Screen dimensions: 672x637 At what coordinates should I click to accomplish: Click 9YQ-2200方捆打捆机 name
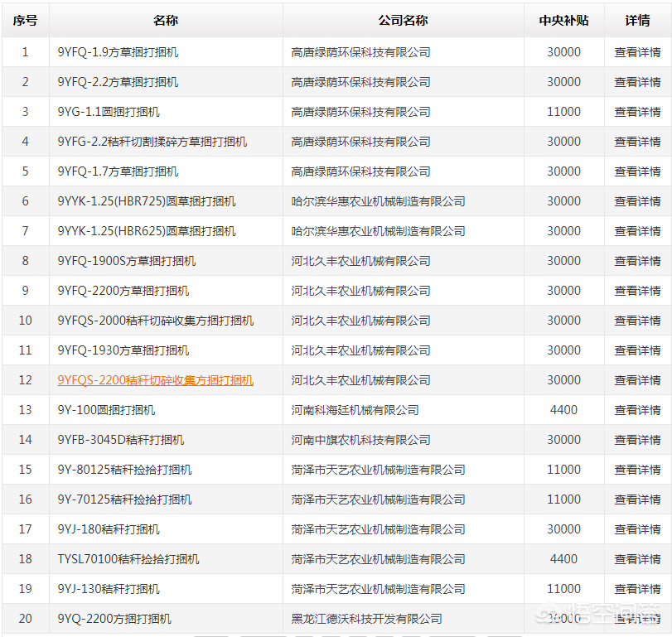(x=114, y=619)
